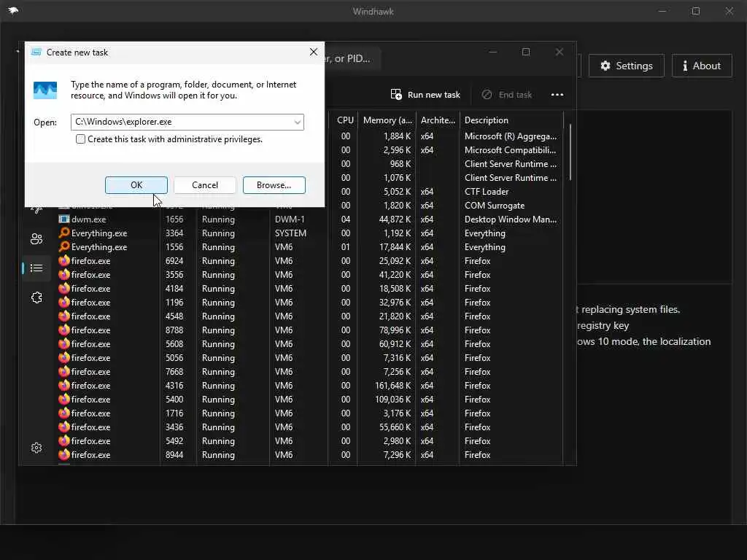
Task: Select firefox.exe with PID 4316
Action: click(x=309, y=386)
